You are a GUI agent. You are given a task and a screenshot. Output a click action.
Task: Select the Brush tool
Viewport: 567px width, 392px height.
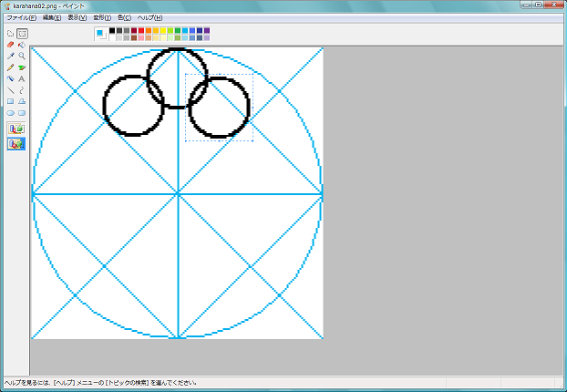[x=22, y=67]
